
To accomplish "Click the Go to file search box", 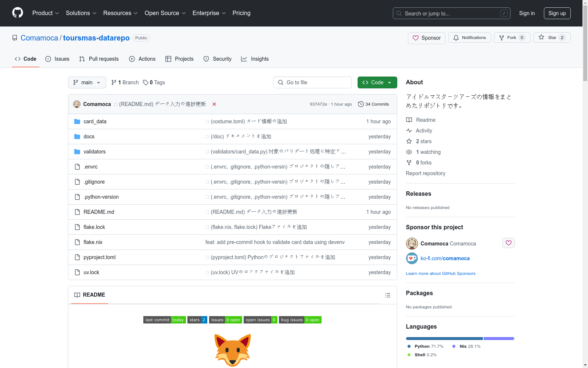I will click(312, 82).
